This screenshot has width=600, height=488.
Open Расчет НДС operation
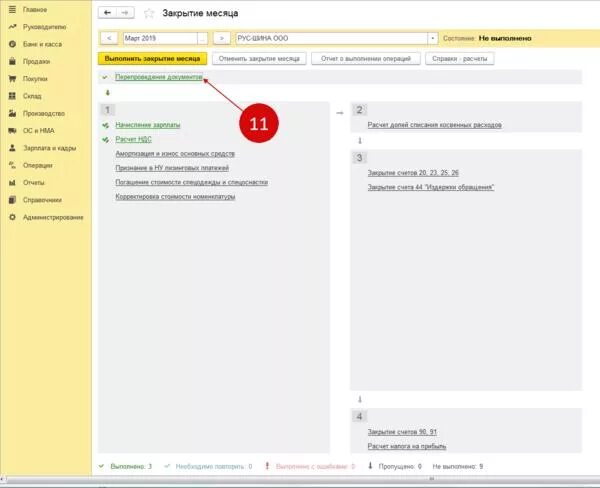(x=134, y=139)
